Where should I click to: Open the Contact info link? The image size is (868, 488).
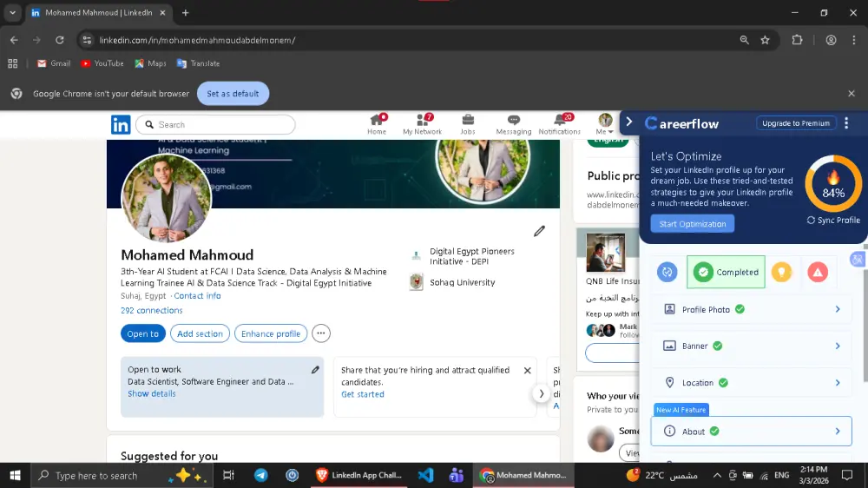tap(197, 296)
